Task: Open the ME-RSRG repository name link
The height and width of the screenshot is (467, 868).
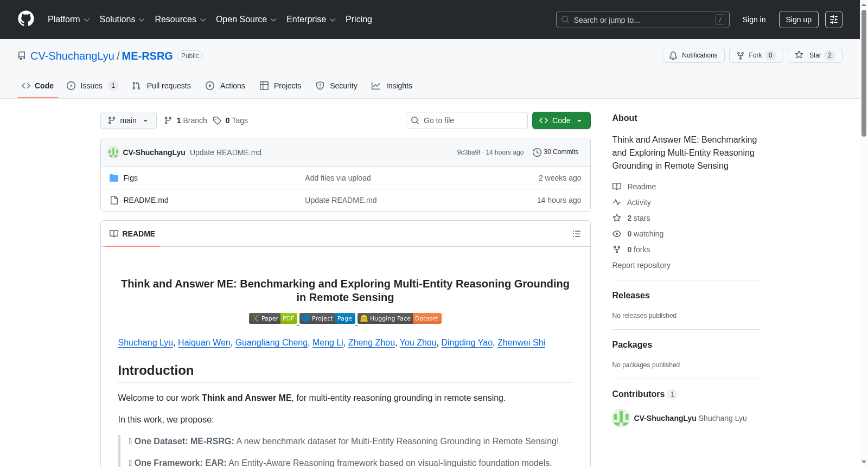Action: point(147,56)
